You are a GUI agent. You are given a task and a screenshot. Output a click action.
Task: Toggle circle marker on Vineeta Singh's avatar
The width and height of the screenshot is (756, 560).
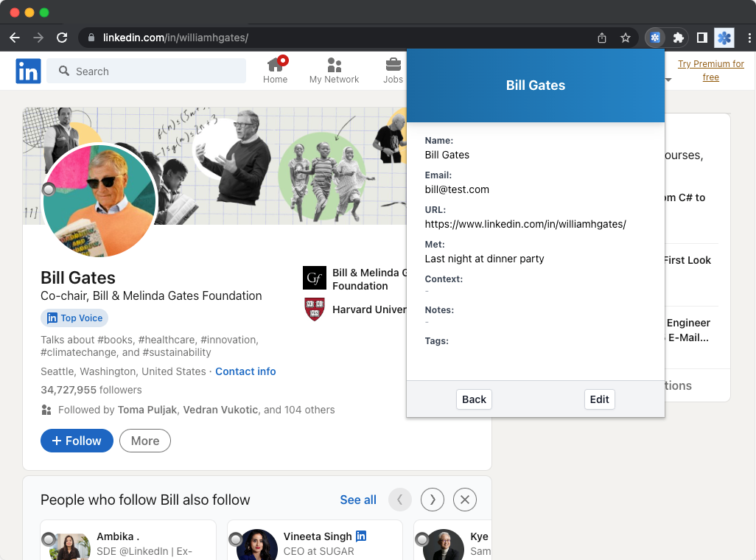pyautogui.click(x=236, y=539)
